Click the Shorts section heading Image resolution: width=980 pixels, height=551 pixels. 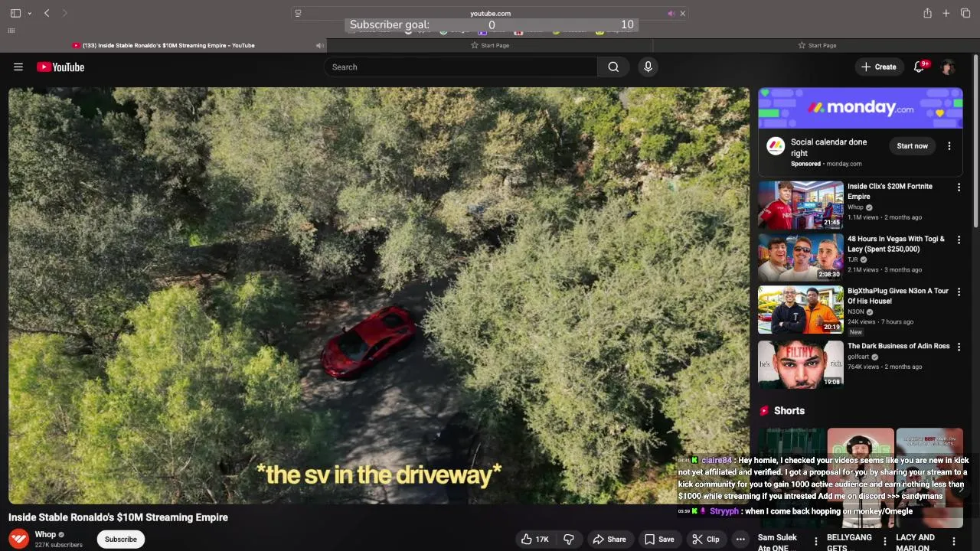click(x=789, y=411)
